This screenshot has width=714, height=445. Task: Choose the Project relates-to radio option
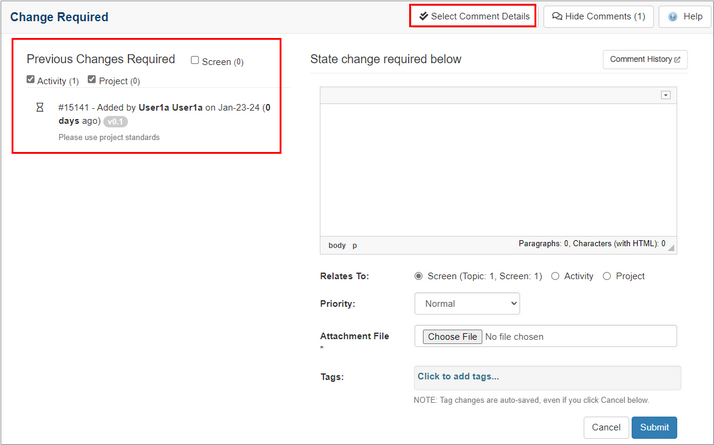606,276
